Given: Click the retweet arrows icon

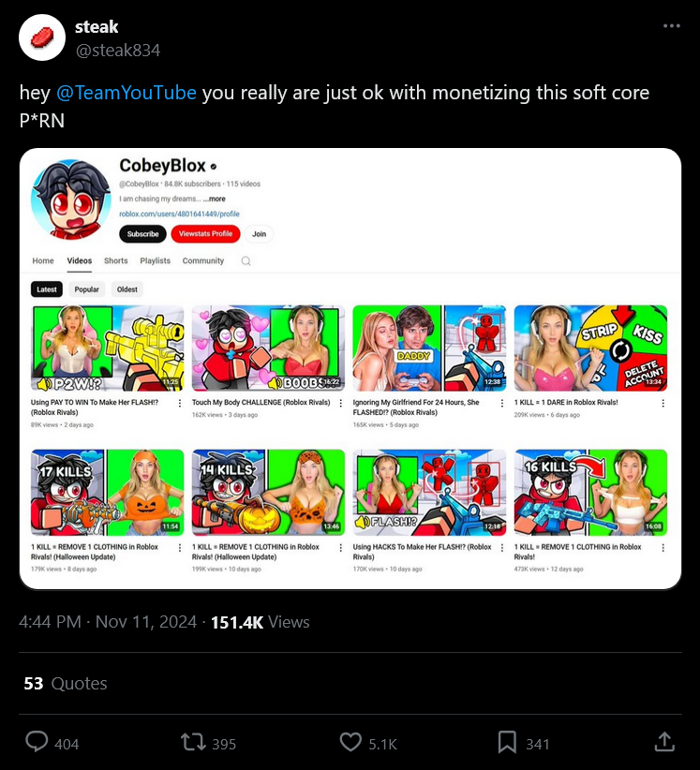Looking at the screenshot, I should [x=193, y=742].
